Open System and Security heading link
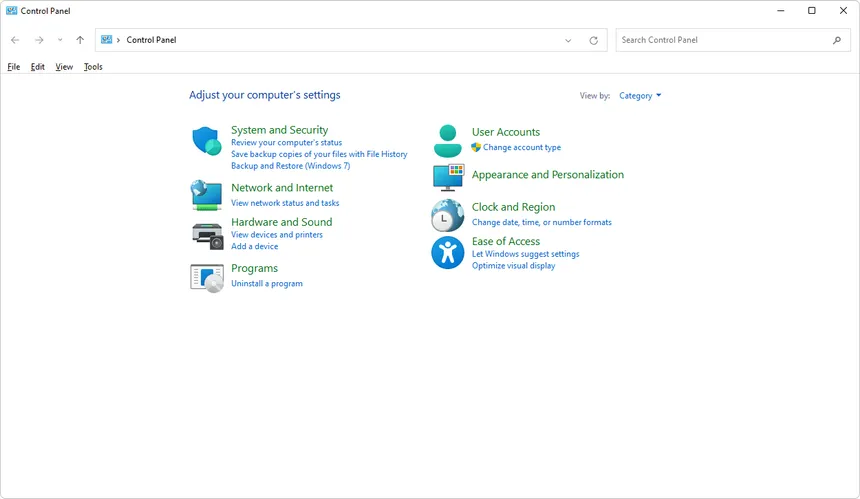The image size is (860, 499). pos(280,130)
